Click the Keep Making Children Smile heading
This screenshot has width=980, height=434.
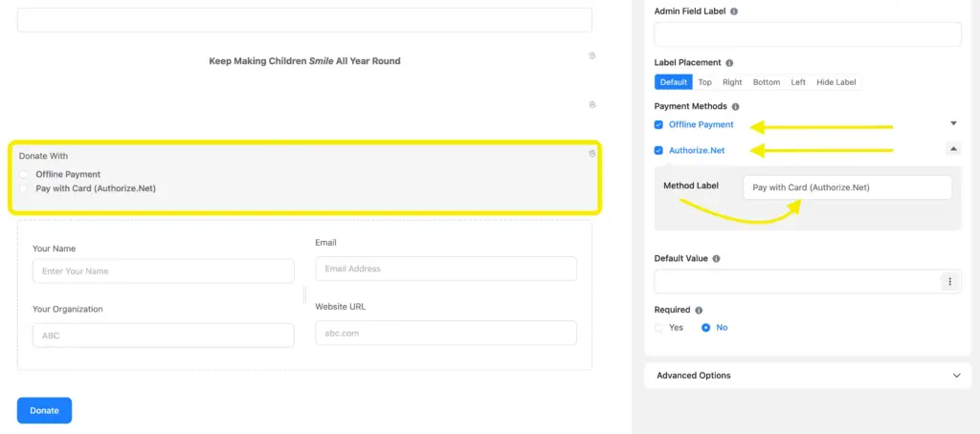point(304,61)
